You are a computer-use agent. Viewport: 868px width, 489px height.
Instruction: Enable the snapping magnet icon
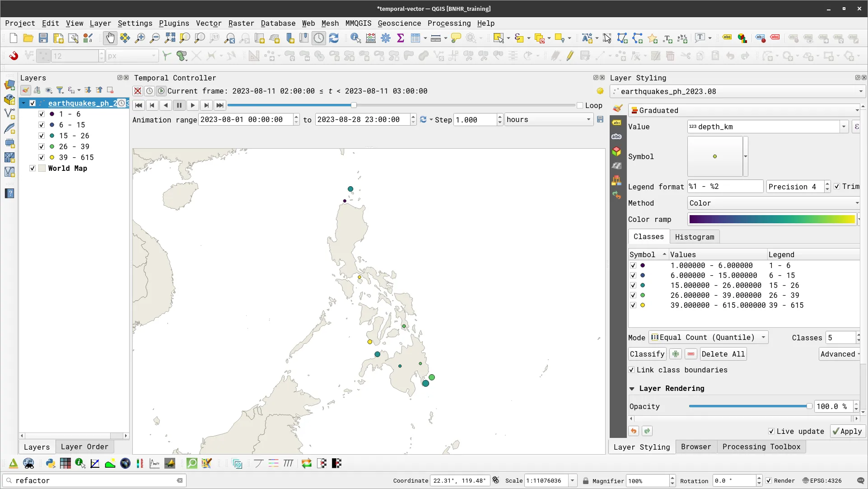tap(14, 56)
